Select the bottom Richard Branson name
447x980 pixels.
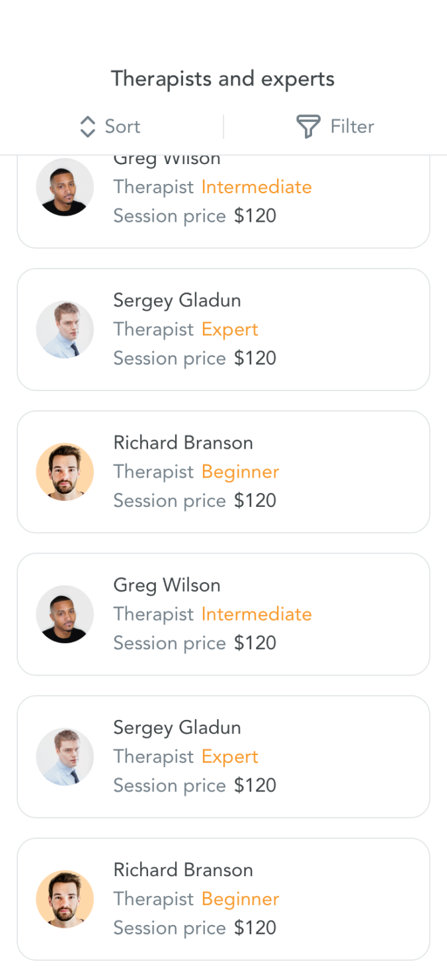point(183,869)
